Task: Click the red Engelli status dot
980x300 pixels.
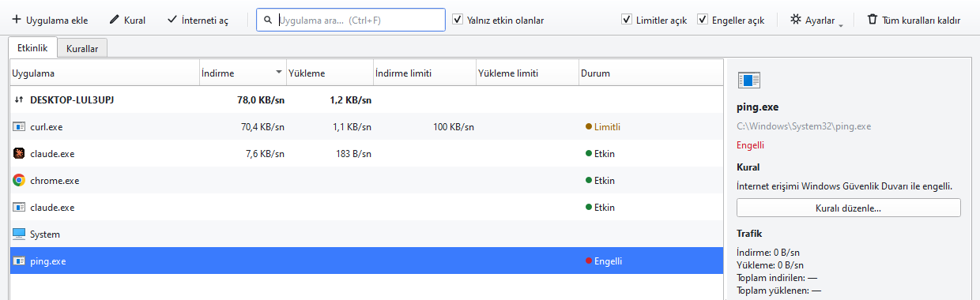Action: 589,261
